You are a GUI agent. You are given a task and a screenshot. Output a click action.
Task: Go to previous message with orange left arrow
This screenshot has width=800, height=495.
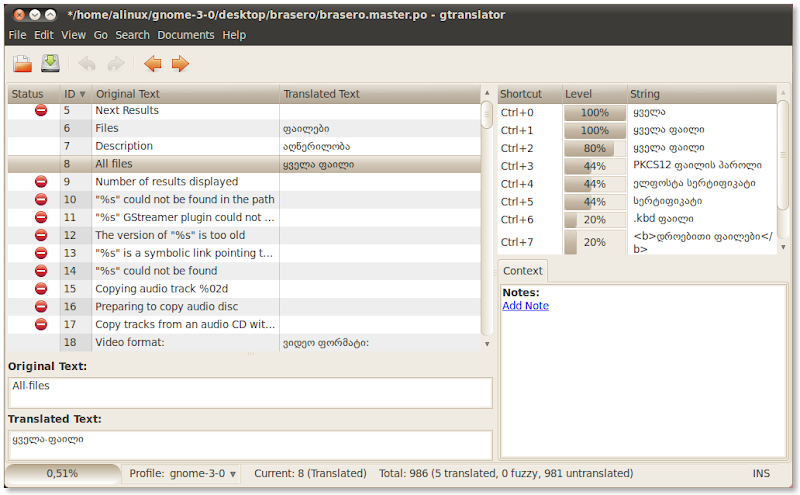pos(152,64)
